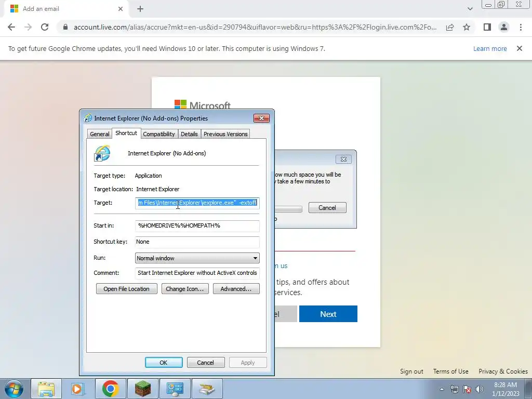The width and height of the screenshot is (532, 399).
Task: Open Action Center flag icon
Action: pyautogui.click(x=467, y=389)
